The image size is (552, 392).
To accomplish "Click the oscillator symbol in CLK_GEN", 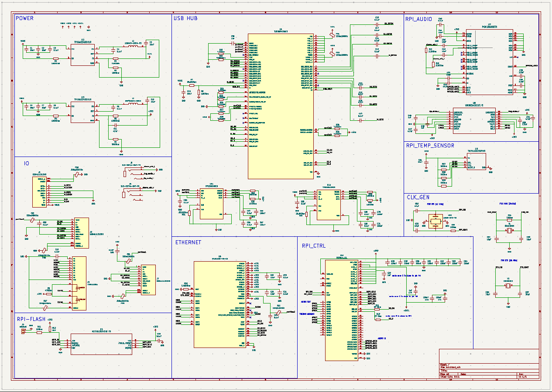I will (x=435, y=222).
